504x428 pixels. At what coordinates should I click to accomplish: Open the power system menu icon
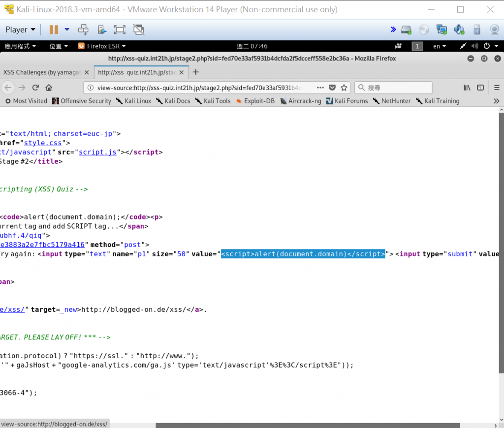point(487,46)
